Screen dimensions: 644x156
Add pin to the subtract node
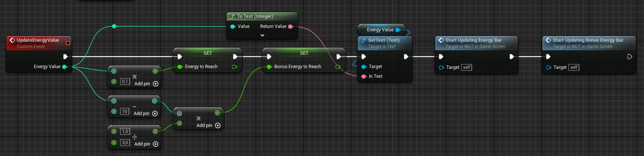155,114
